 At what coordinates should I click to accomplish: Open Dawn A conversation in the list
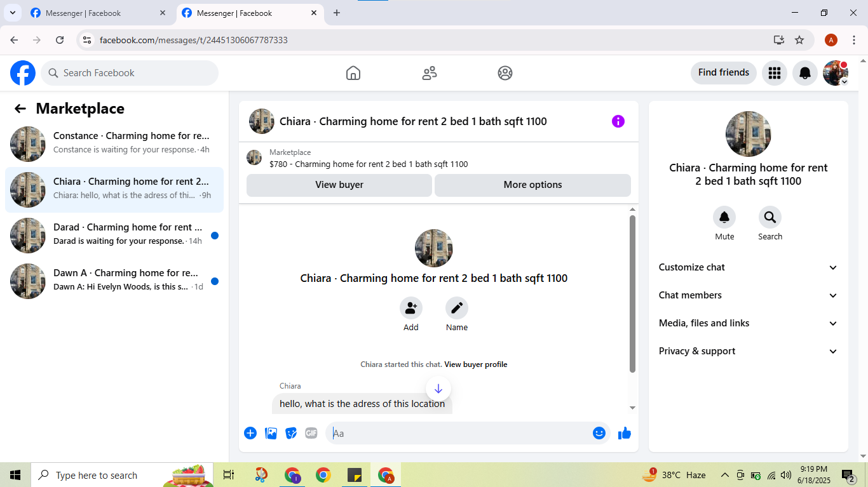point(114,281)
